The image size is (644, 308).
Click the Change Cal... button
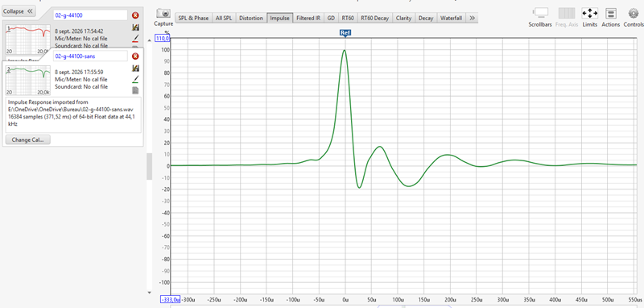click(x=28, y=139)
